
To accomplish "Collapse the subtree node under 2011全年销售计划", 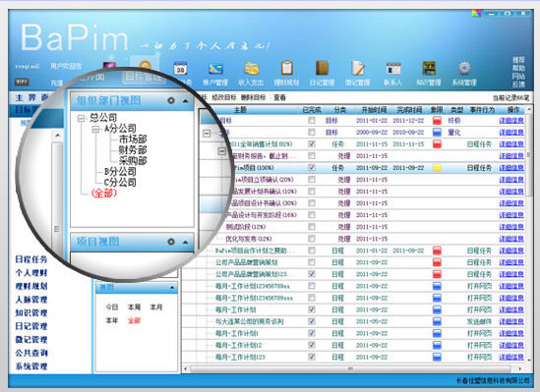I will (x=222, y=151).
